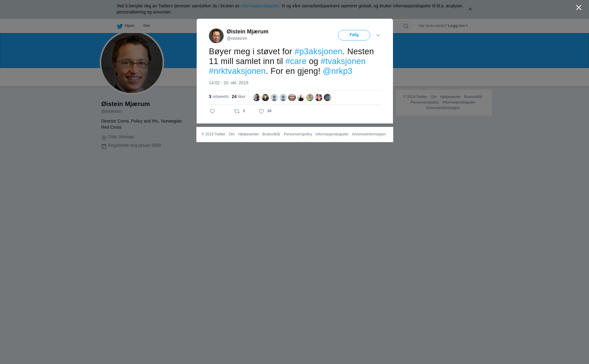Open the Logg inn dropdown
This screenshot has height=364, width=589.
(458, 26)
